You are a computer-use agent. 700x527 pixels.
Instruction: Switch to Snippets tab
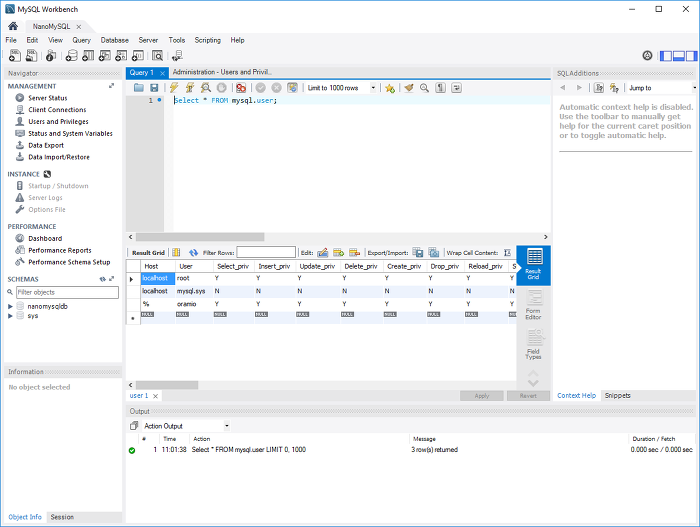[x=617, y=396]
